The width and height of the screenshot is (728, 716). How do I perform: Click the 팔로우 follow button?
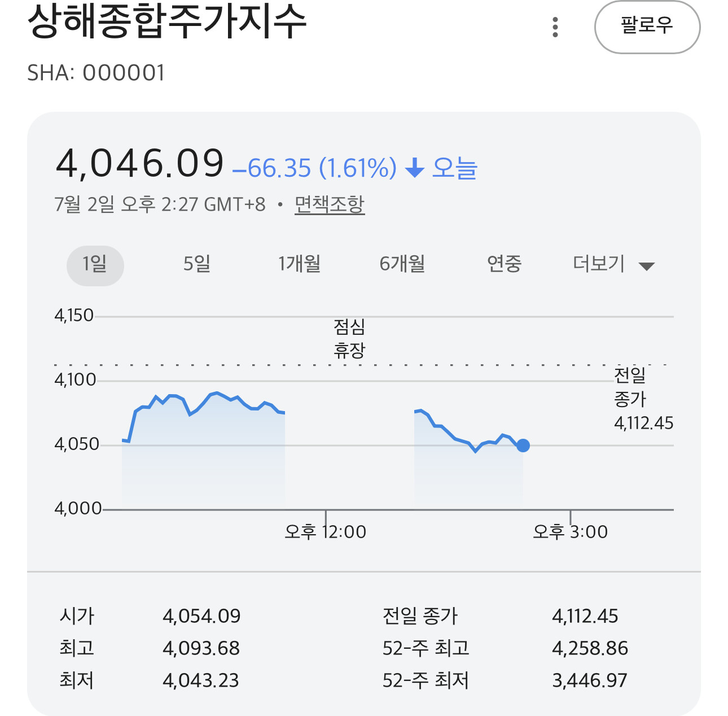click(x=647, y=27)
